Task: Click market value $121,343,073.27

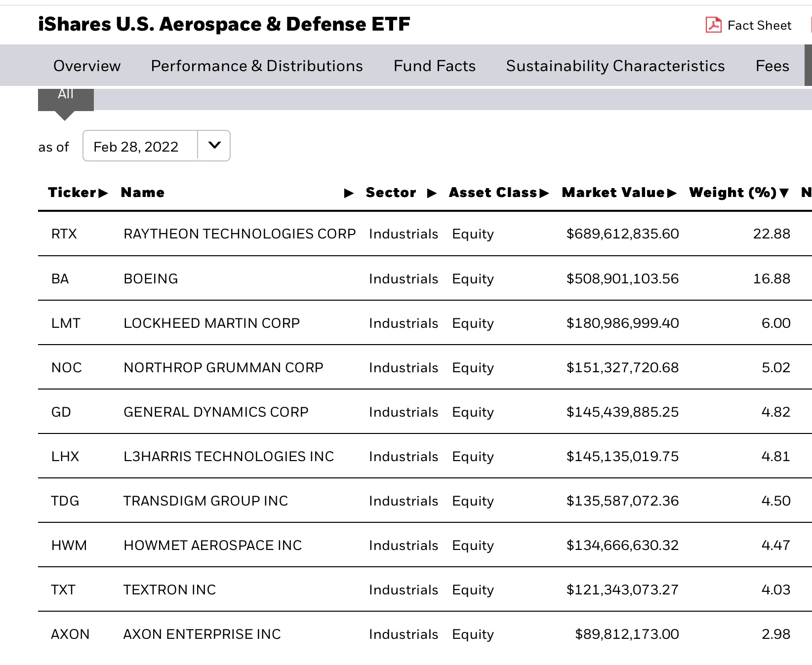Action: (x=622, y=589)
